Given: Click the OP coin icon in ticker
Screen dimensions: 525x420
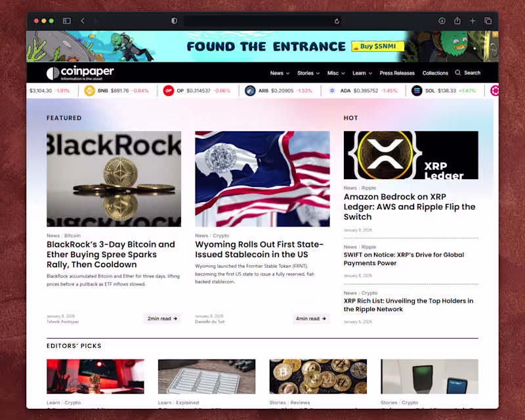Looking at the screenshot, I should (x=169, y=91).
